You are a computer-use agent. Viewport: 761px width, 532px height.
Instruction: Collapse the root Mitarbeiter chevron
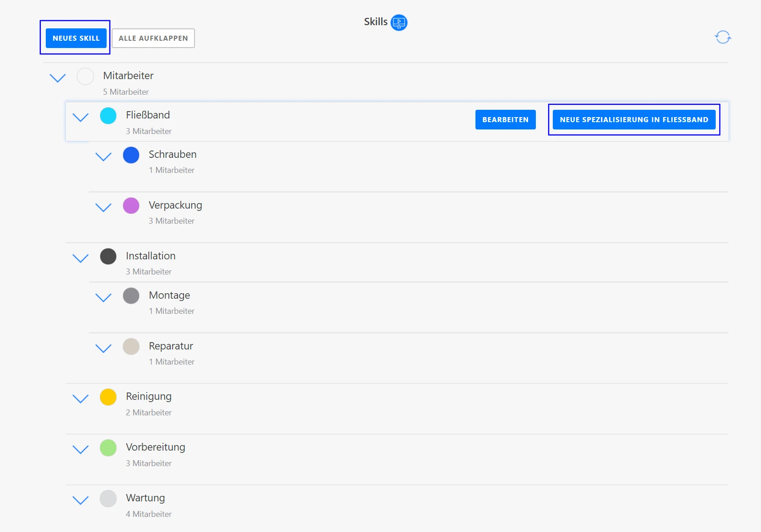(x=58, y=78)
